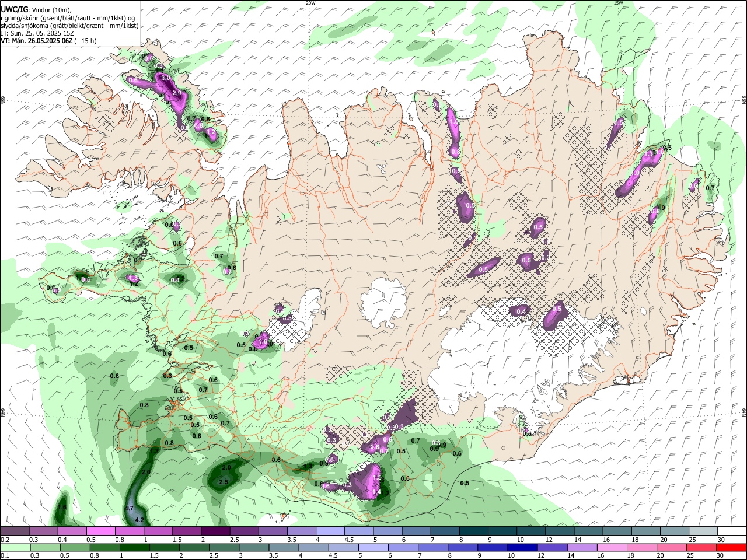The height and width of the screenshot is (560, 747).
Task: Click the UWC/IG title in the header
Action: point(14,10)
